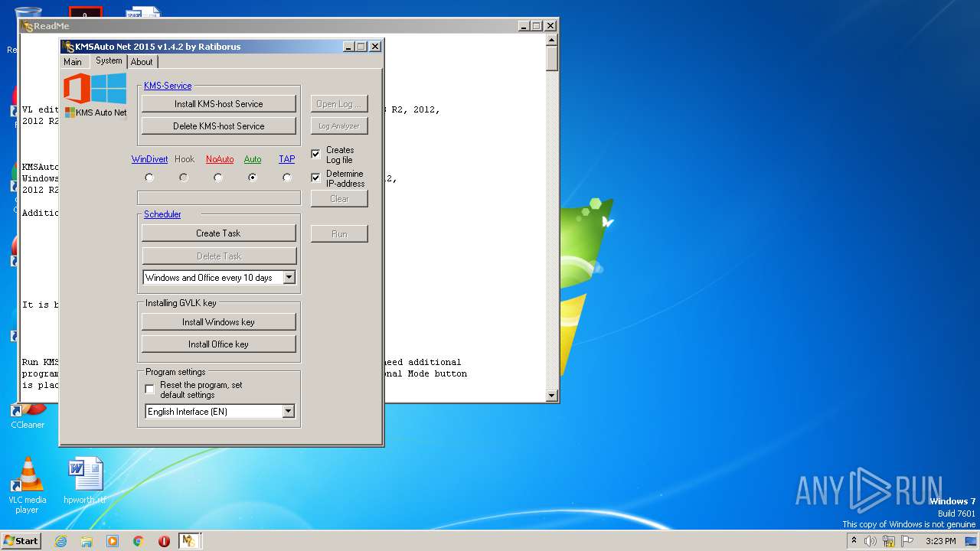Viewport: 980px width, 551px height.
Task: Select the WinDivert radio button
Action: click(x=149, y=178)
